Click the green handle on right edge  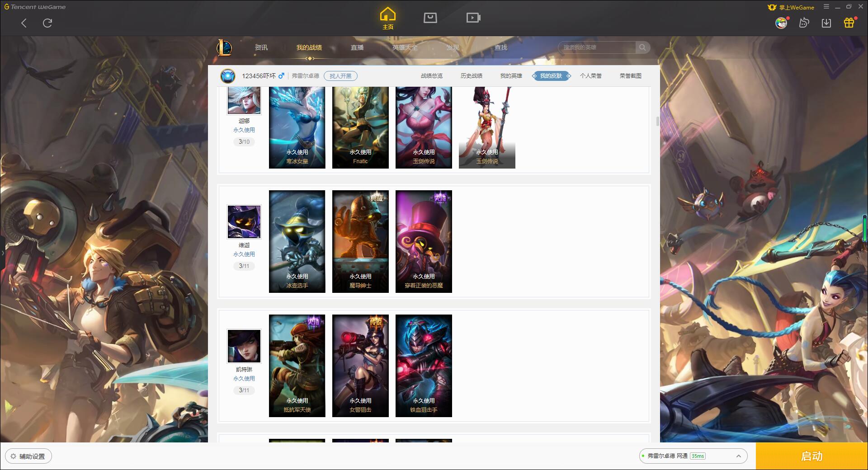[865, 229]
